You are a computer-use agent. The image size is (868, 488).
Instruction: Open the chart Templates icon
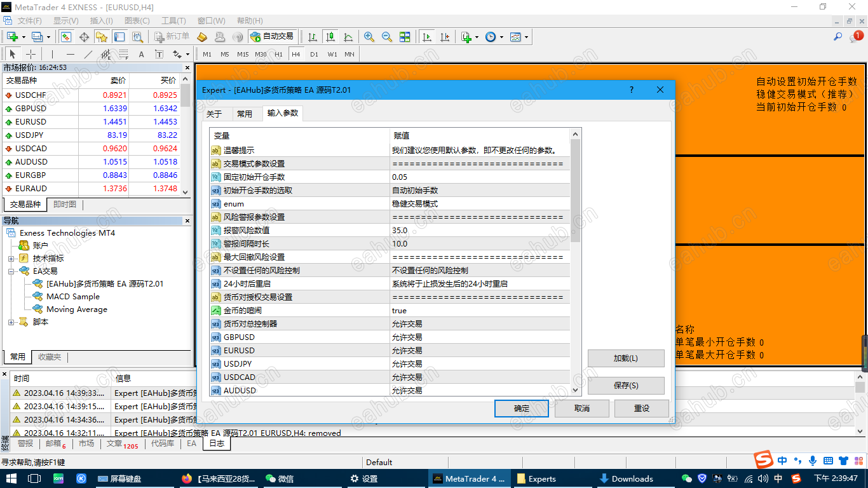click(515, 37)
